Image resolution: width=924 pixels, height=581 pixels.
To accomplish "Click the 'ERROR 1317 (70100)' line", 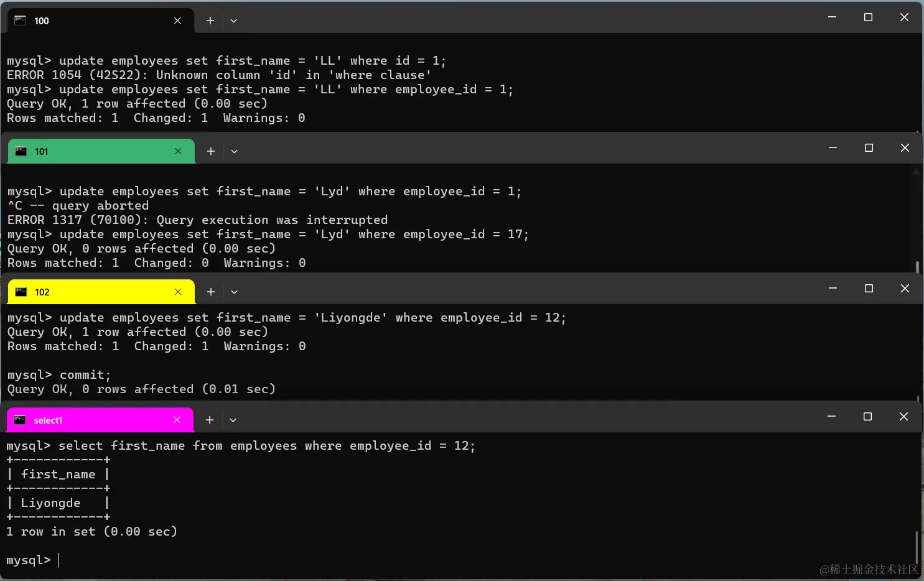I will pos(197,220).
